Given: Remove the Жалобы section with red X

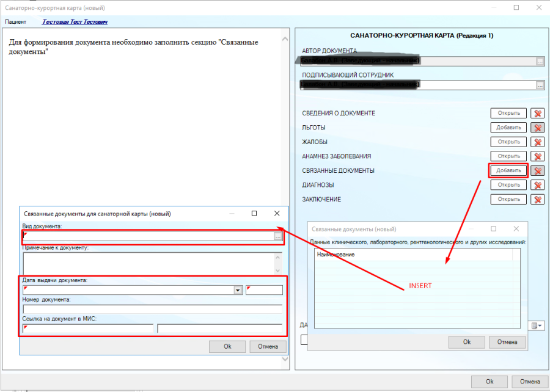Looking at the screenshot, I should pyautogui.click(x=537, y=142).
